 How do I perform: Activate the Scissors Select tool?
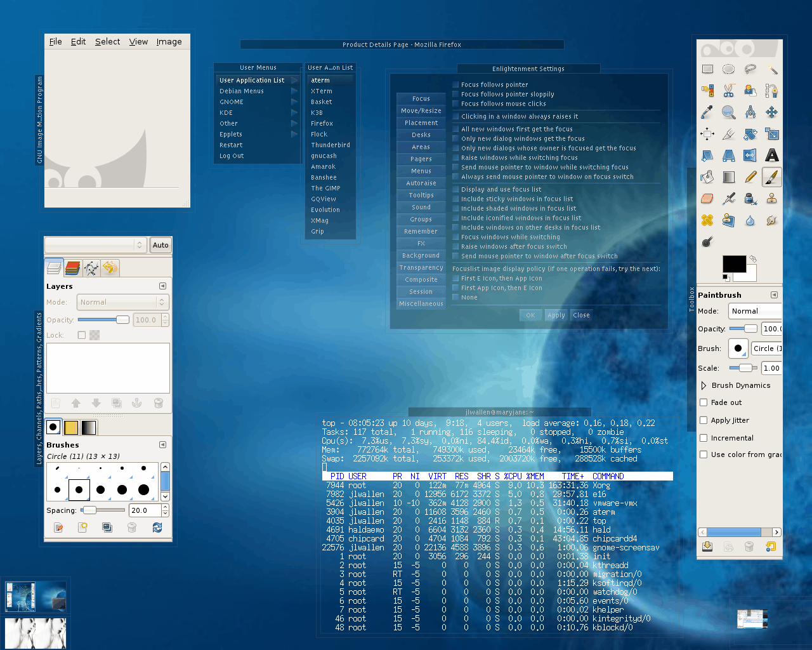tap(729, 91)
